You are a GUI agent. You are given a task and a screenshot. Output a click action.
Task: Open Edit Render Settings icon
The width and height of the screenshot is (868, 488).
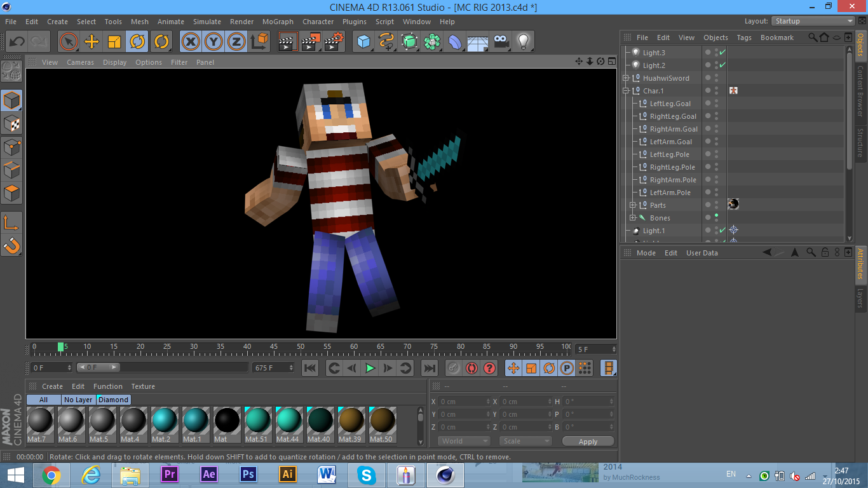point(334,42)
